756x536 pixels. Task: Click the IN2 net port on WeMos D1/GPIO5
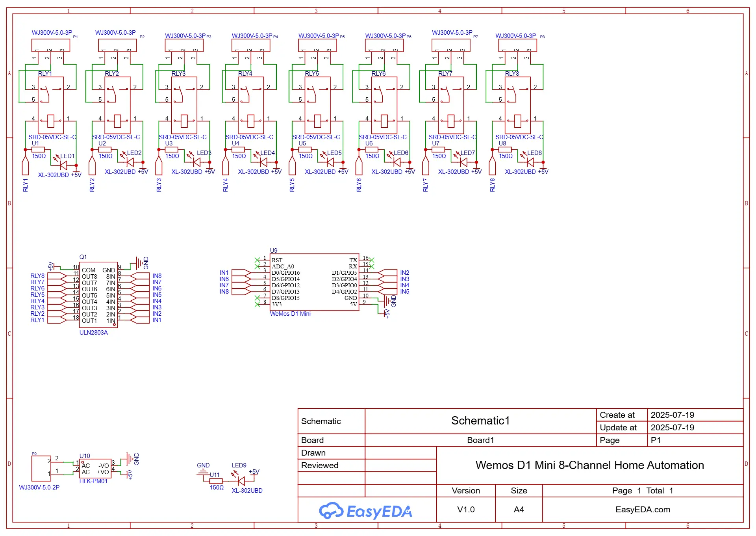pyautogui.click(x=387, y=273)
